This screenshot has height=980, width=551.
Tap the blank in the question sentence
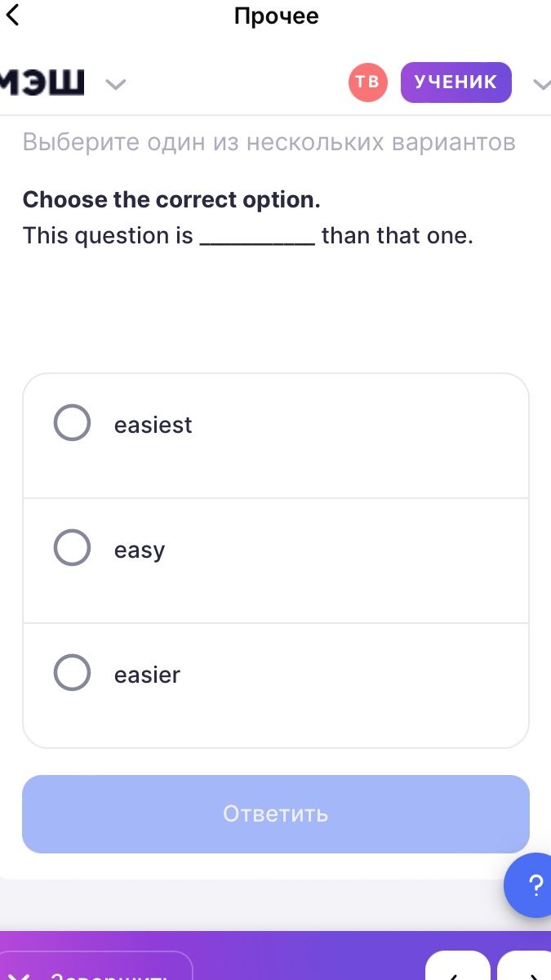tap(257, 238)
